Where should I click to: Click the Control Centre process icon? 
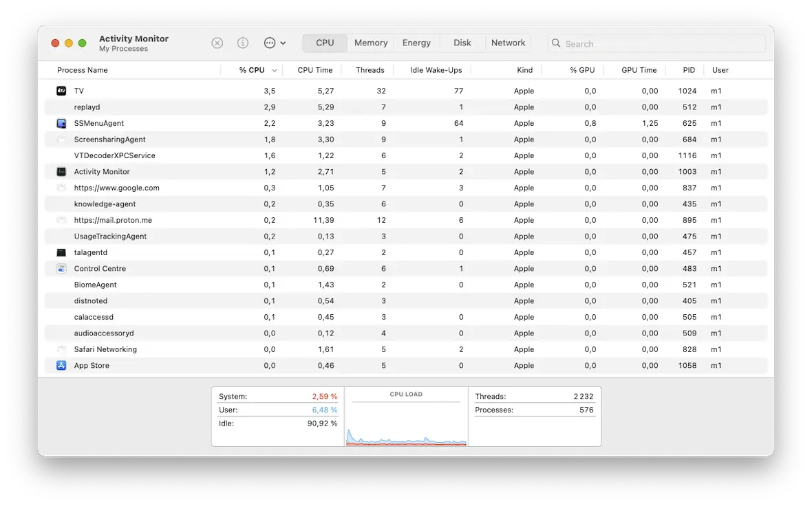[61, 268]
